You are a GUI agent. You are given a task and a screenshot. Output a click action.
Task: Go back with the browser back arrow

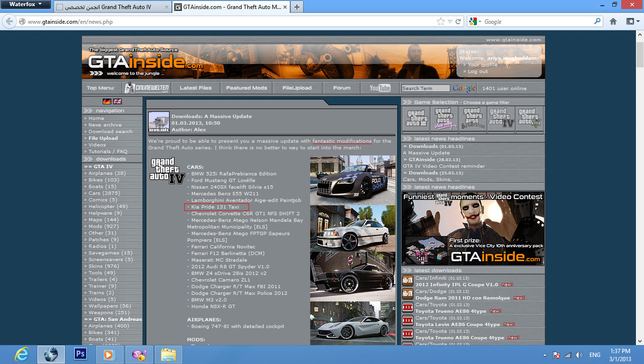pyautogui.click(x=9, y=21)
